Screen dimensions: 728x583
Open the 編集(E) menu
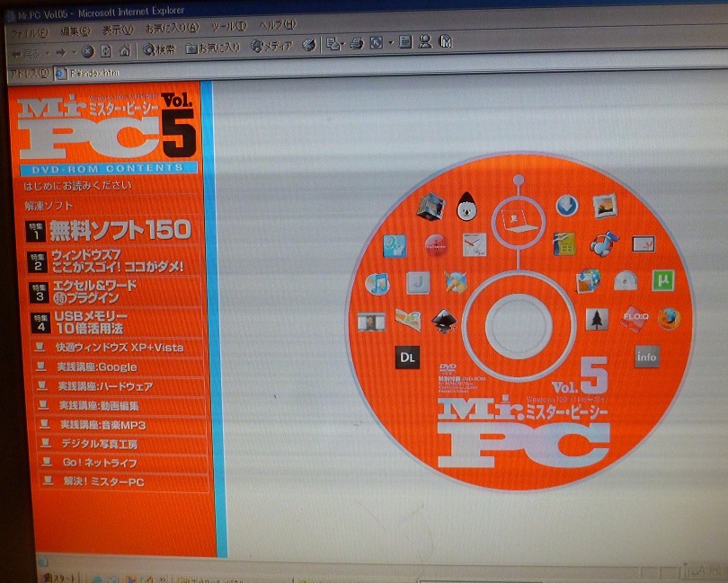click(x=75, y=31)
